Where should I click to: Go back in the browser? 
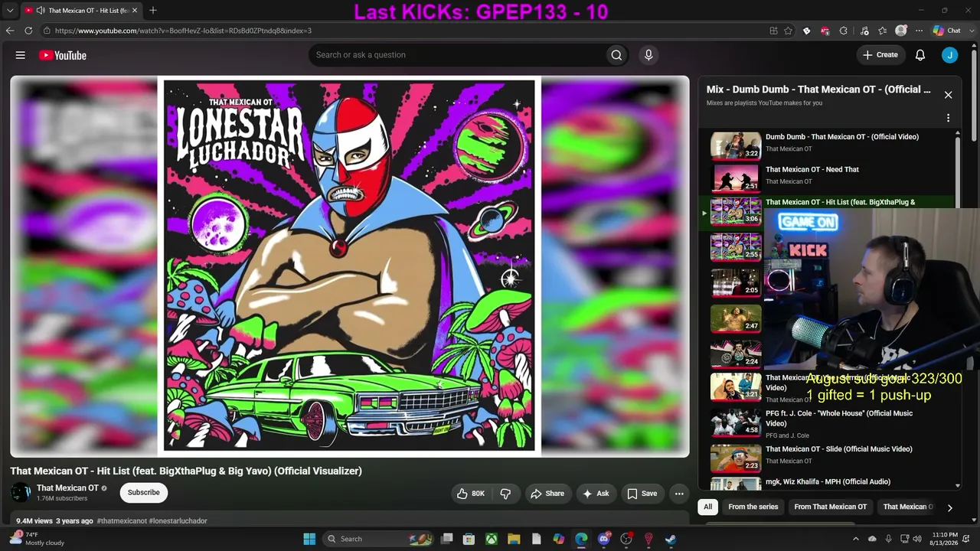tap(10, 31)
